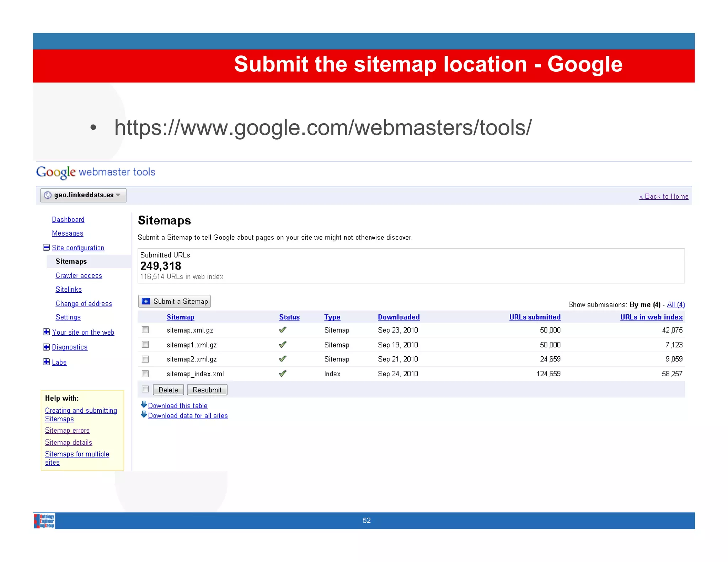728x562 pixels.
Task: Click the down arrow icon next to Download this table
Action: [144, 404]
